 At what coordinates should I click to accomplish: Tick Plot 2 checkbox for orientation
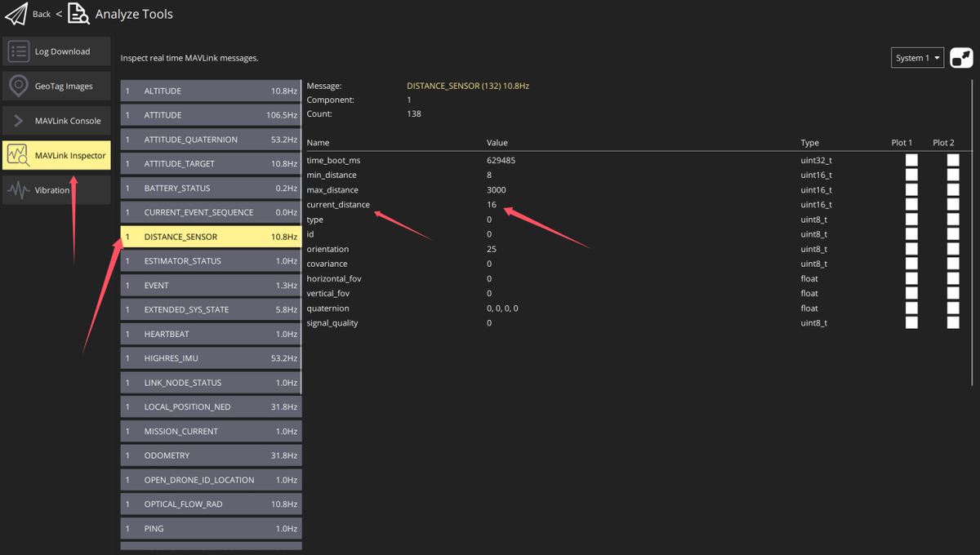coord(953,249)
